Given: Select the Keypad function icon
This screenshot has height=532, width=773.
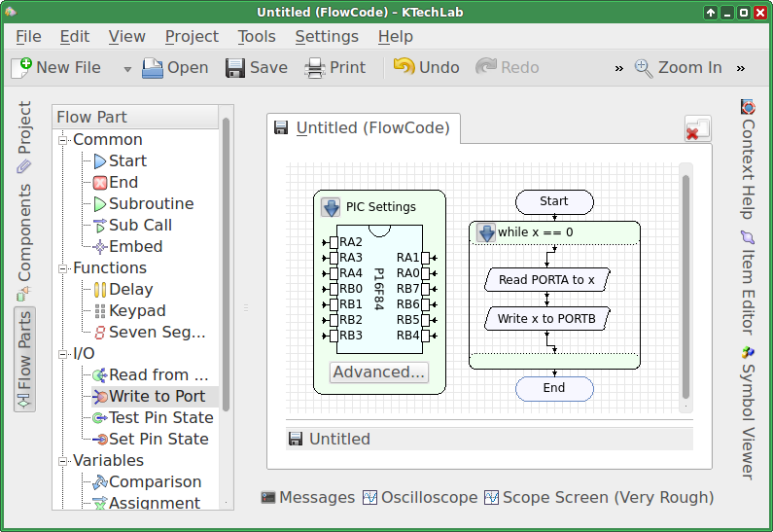Looking at the screenshot, I should click(x=100, y=311).
